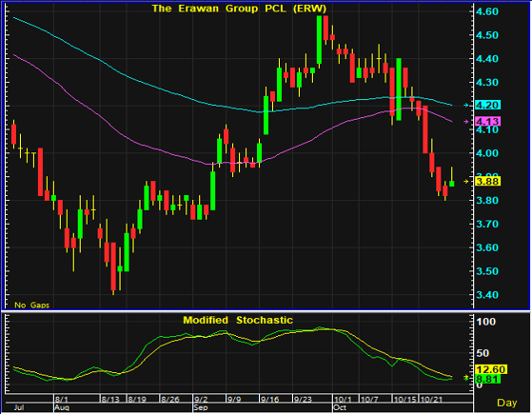The width and height of the screenshot is (532, 414).
Task: Click the 3.50 price axis label
Action: pos(487,271)
